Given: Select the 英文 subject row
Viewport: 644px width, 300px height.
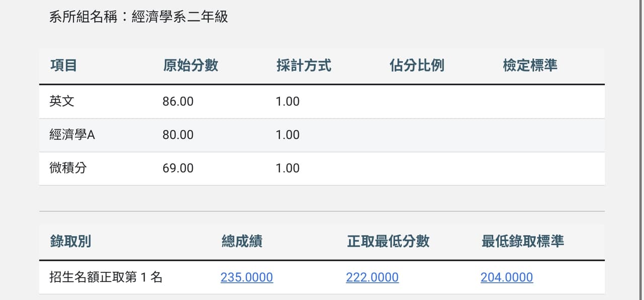Looking at the screenshot, I should coord(322,102).
